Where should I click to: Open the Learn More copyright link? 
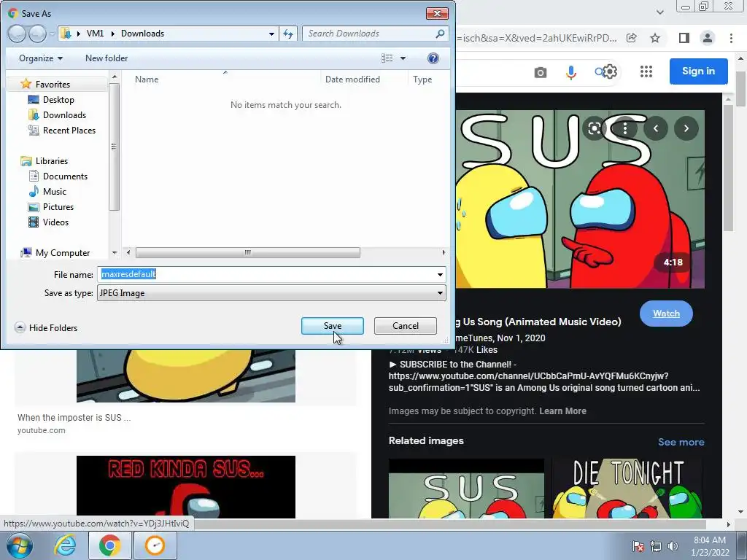[562, 411]
